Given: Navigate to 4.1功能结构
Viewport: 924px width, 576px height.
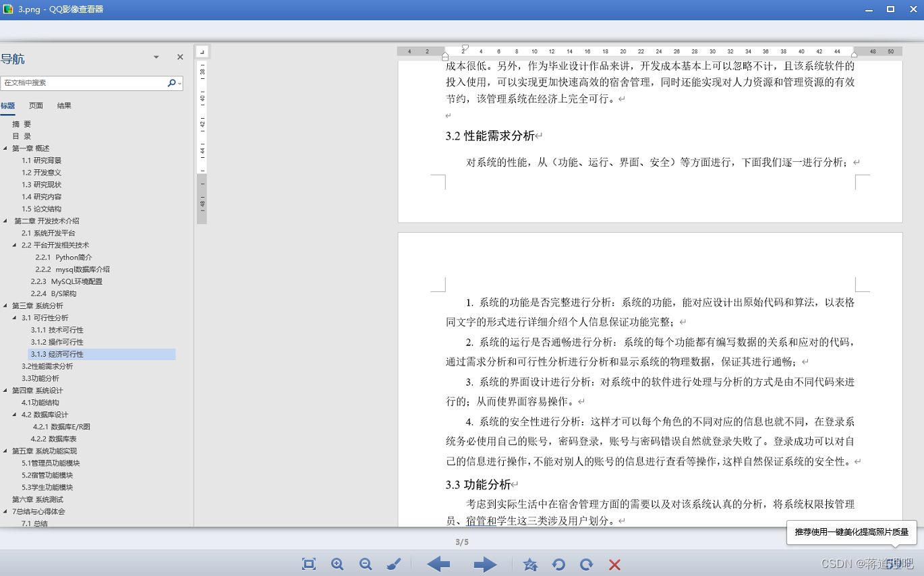Looking at the screenshot, I should pyautogui.click(x=40, y=403).
